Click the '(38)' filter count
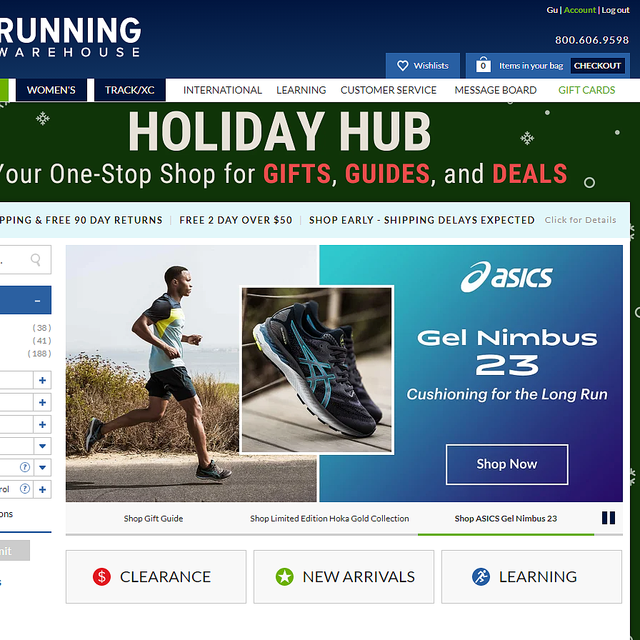 [x=42, y=328]
